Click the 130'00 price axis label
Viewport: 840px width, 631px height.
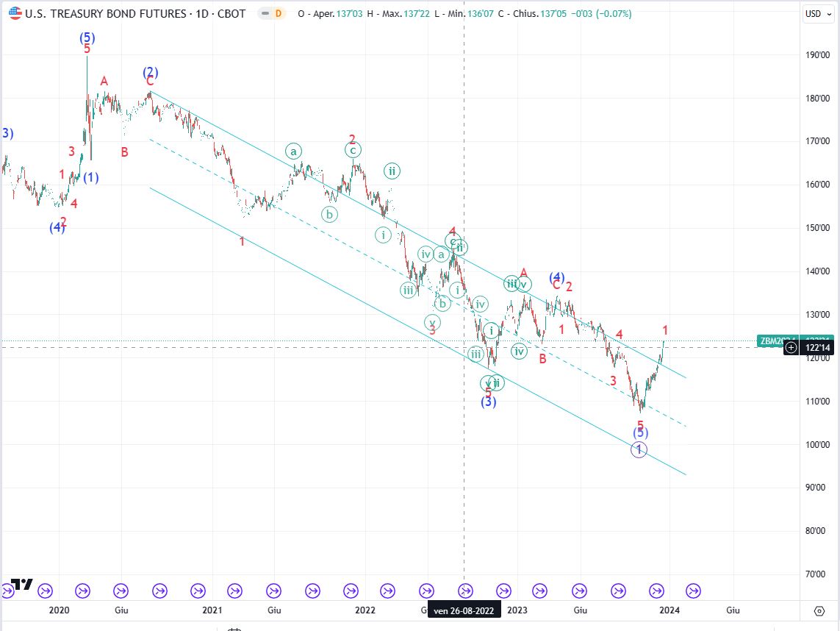(x=817, y=315)
